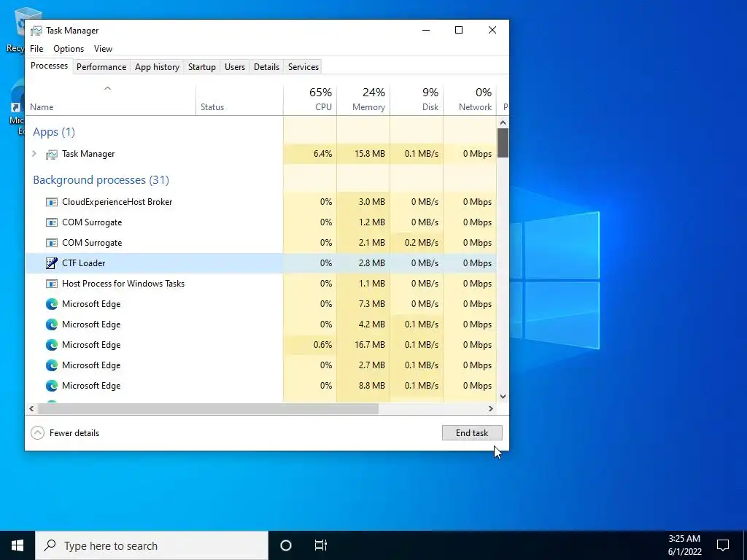Click the Host Process for Windows Tasks icon
Viewport: 747px width, 560px height.
point(52,284)
